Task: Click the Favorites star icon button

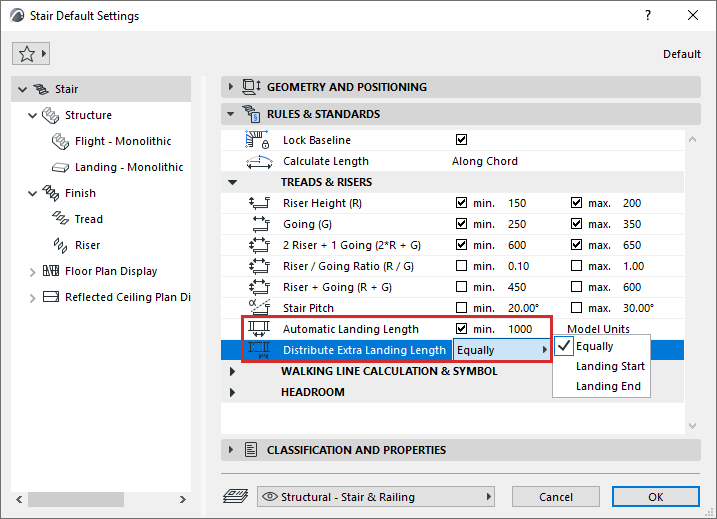Action: click(x=30, y=53)
